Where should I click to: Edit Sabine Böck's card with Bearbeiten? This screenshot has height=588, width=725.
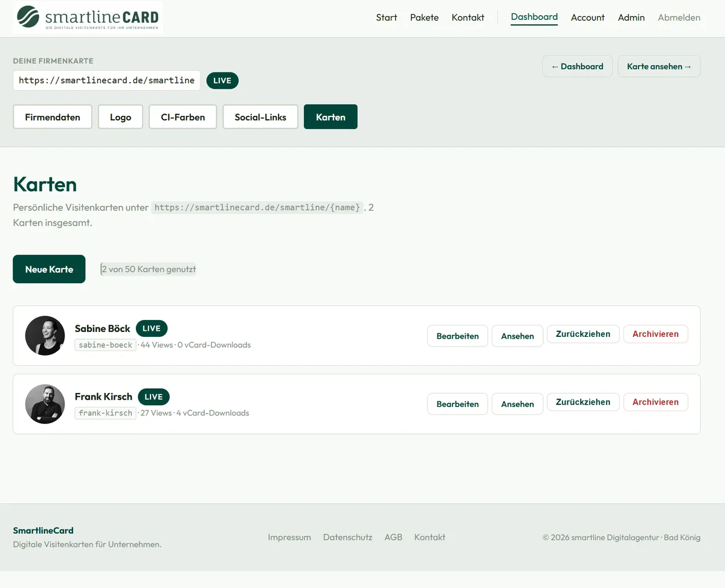click(457, 336)
